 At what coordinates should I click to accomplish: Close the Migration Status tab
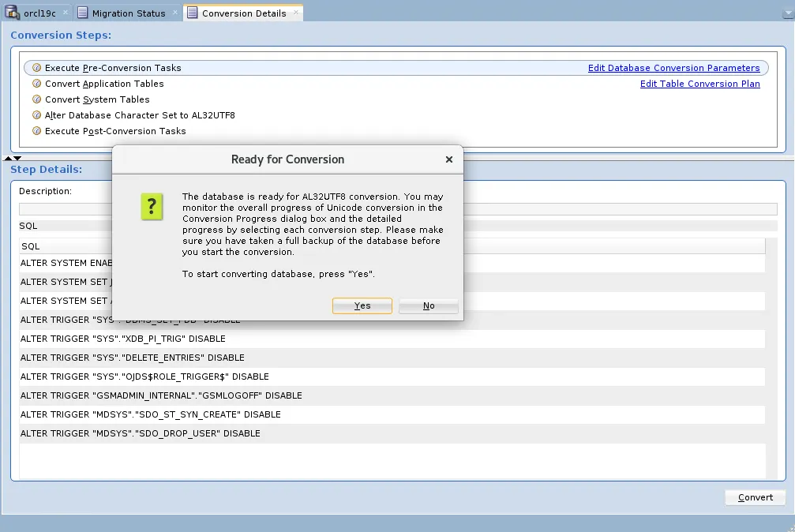click(x=175, y=13)
